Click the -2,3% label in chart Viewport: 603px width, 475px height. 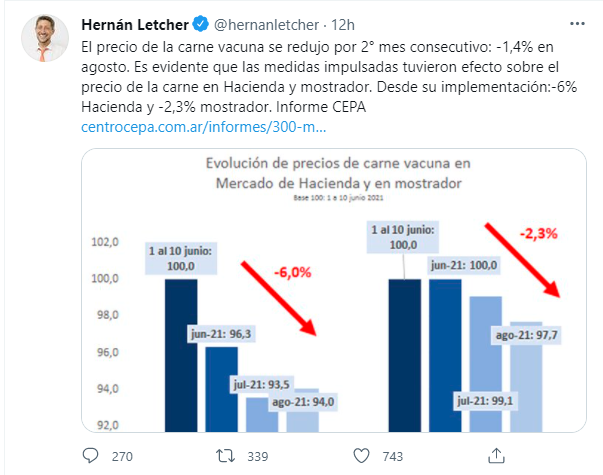538,233
